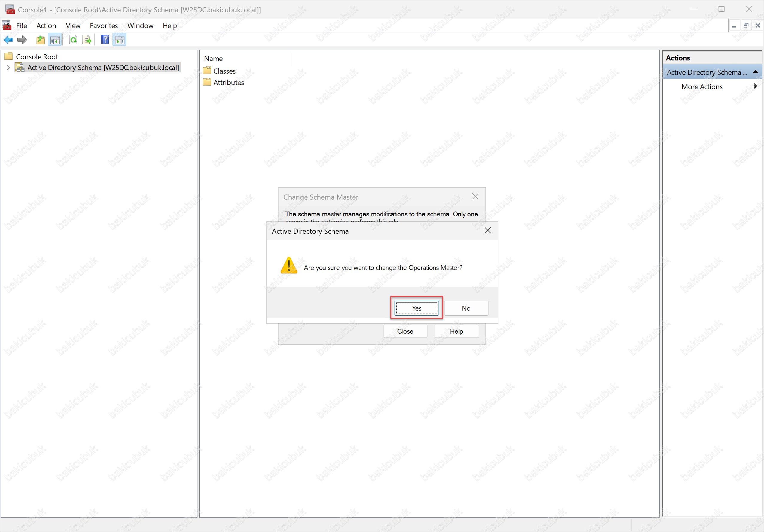Screen dimensions: 764x532
Task: Decline with the No button
Action: [466, 308]
